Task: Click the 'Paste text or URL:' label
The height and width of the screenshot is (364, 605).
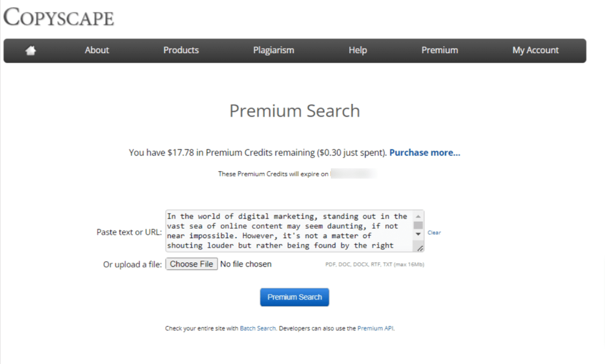Action: [129, 232]
